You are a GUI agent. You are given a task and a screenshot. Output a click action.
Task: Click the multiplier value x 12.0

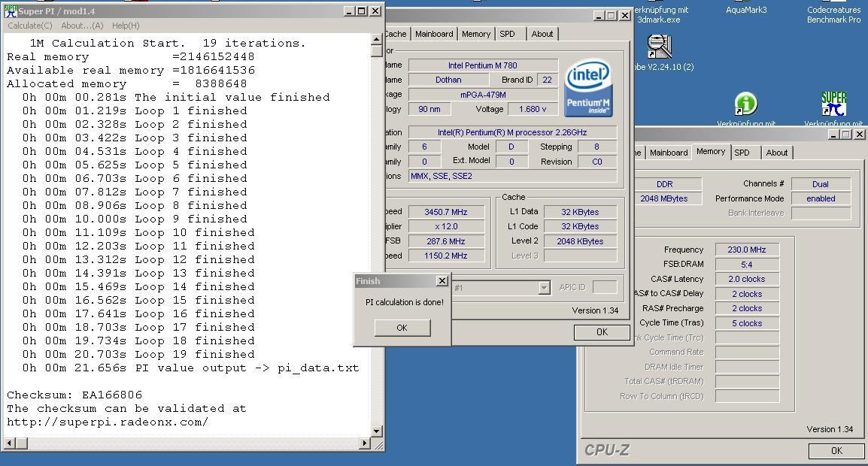pyautogui.click(x=445, y=226)
